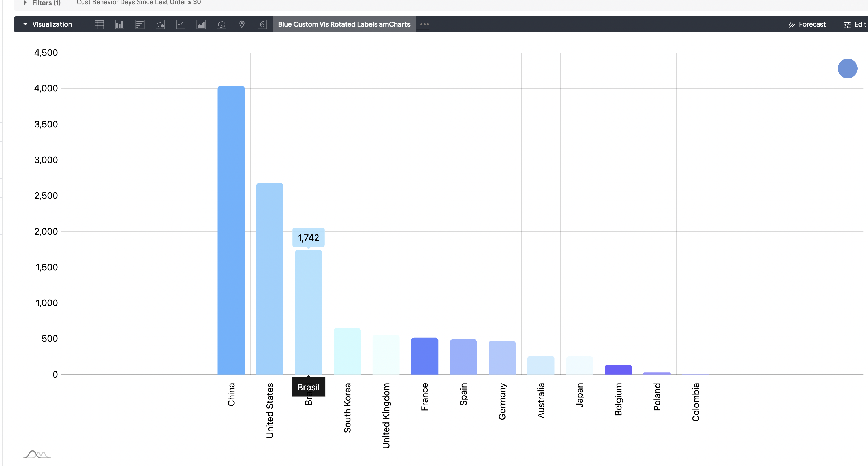The height and width of the screenshot is (466, 868).
Task: Click the Edit button
Action: click(859, 24)
